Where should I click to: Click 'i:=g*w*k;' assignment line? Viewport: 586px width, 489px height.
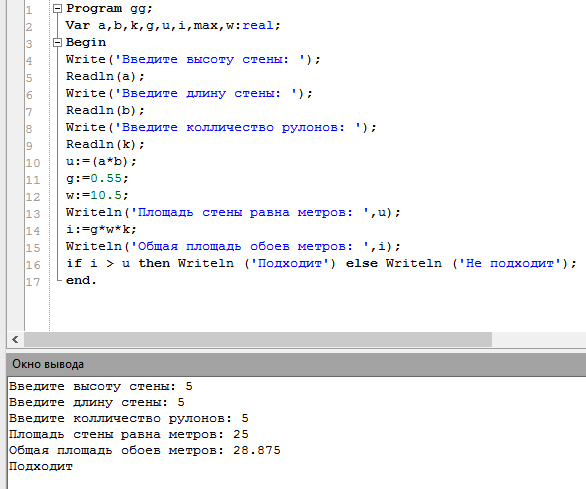[101, 230]
